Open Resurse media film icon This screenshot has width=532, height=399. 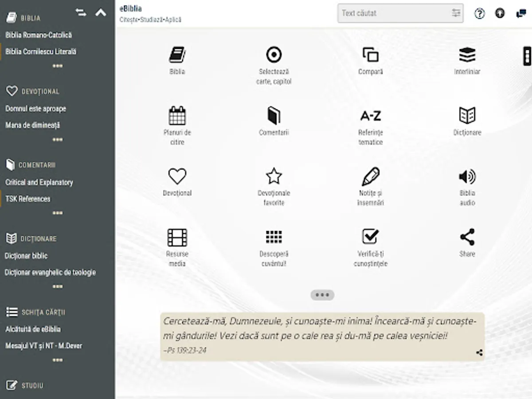[177, 237]
